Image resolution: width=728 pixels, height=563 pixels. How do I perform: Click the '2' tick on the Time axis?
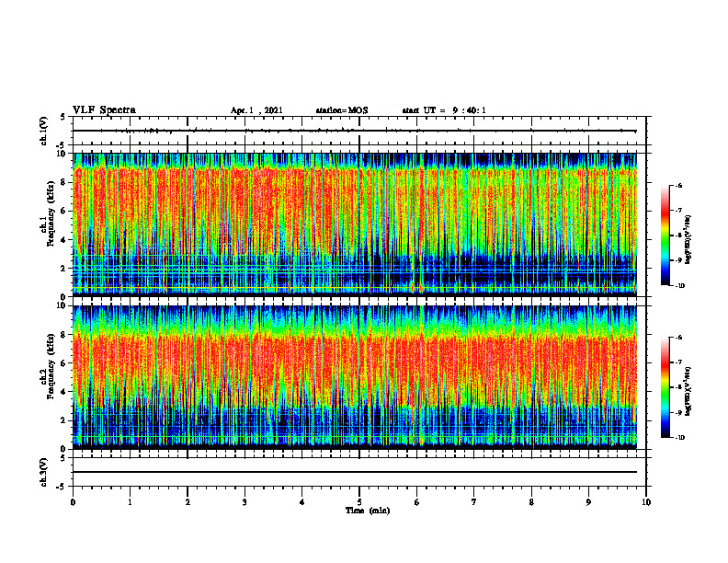click(188, 502)
